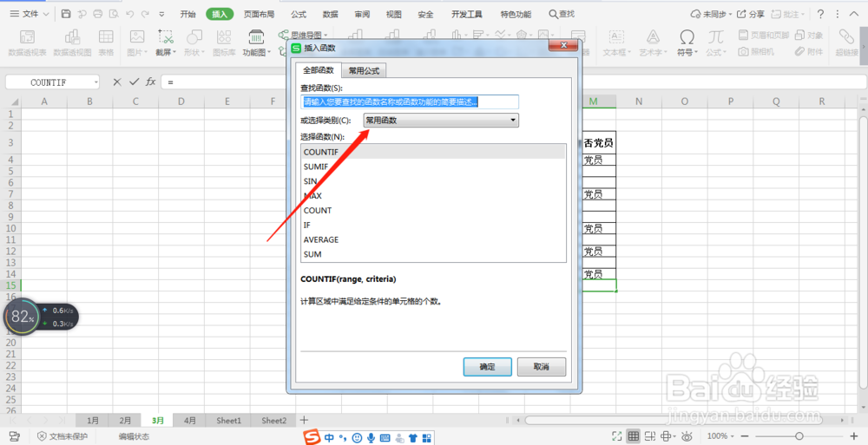Click the 附件 attachment icon

(809, 51)
